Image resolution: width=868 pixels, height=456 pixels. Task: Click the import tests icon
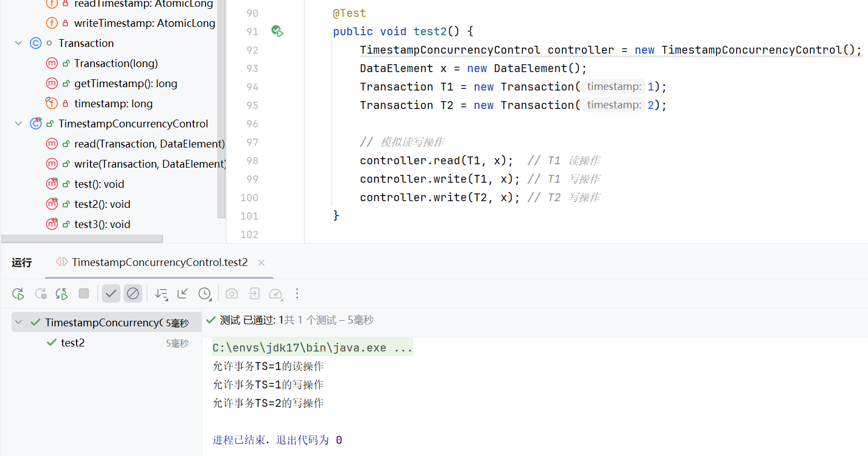254,294
